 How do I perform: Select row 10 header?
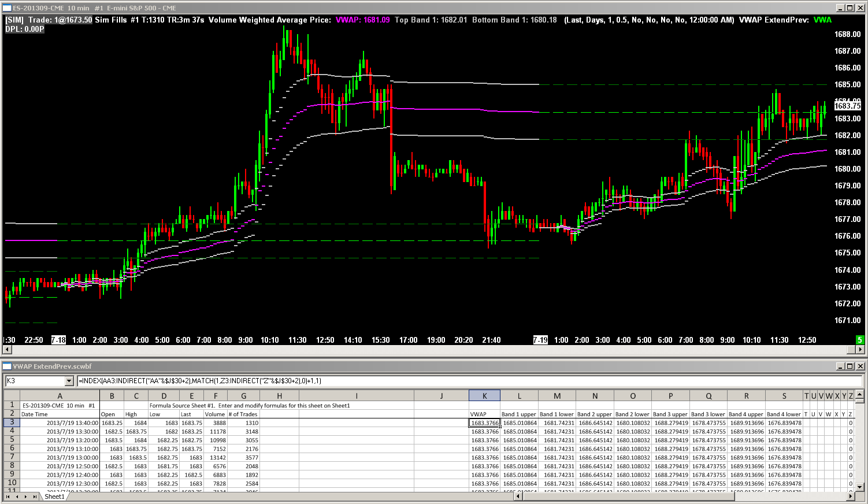coord(12,483)
